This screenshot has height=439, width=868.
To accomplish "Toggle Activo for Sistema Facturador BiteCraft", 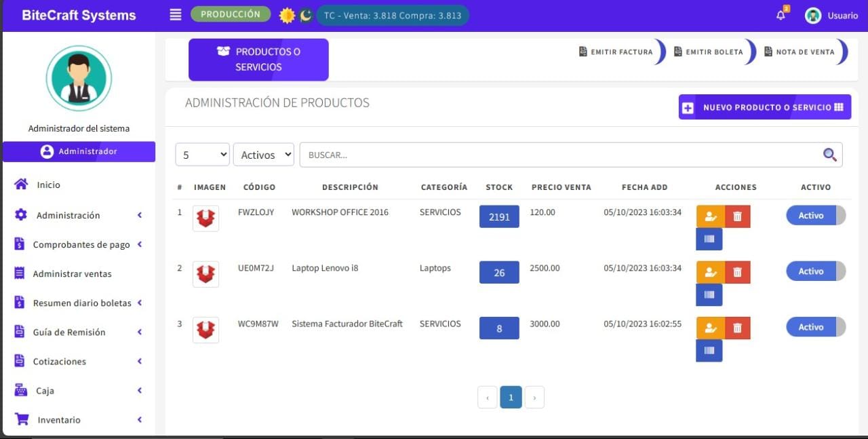I will coord(815,326).
